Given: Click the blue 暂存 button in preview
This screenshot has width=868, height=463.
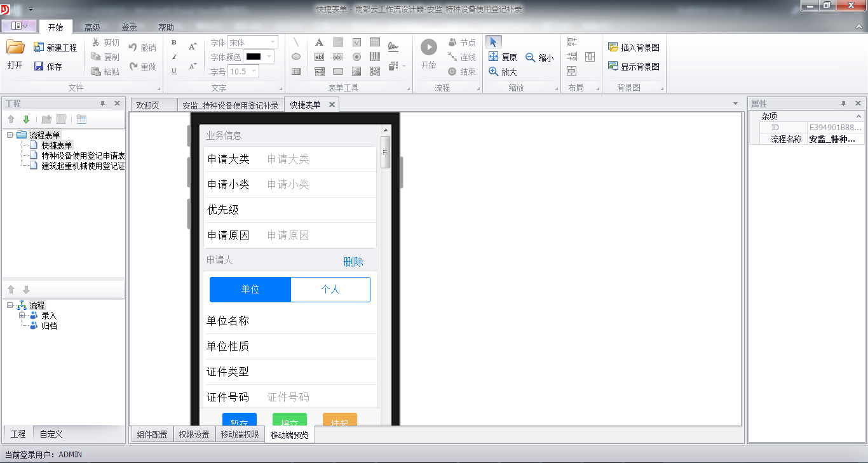Looking at the screenshot, I should pyautogui.click(x=239, y=420).
